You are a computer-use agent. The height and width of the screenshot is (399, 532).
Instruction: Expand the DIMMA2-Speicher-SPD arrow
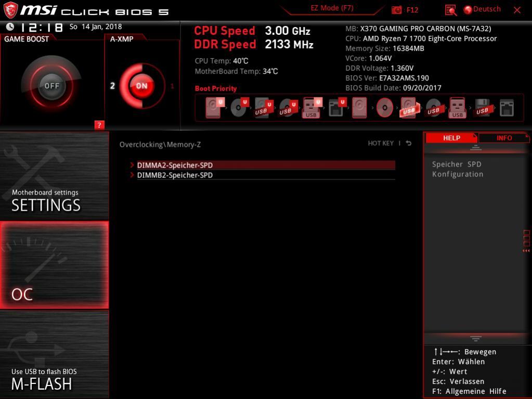(x=132, y=165)
